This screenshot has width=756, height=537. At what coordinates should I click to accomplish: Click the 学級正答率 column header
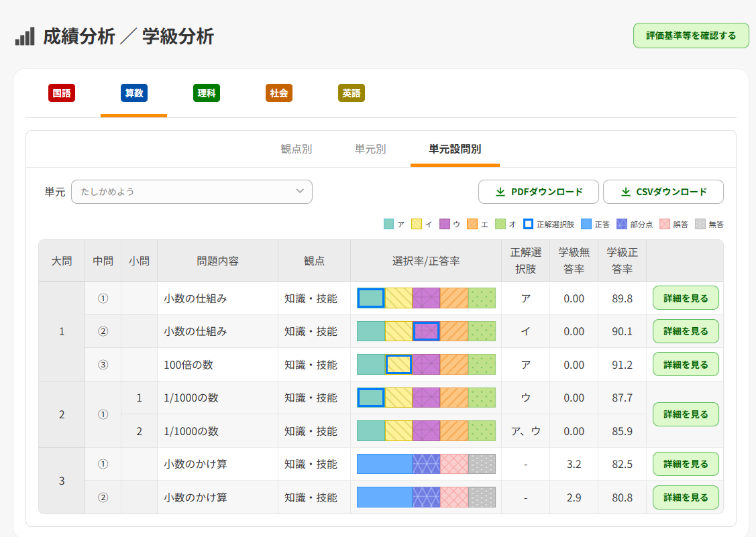pyautogui.click(x=622, y=261)
